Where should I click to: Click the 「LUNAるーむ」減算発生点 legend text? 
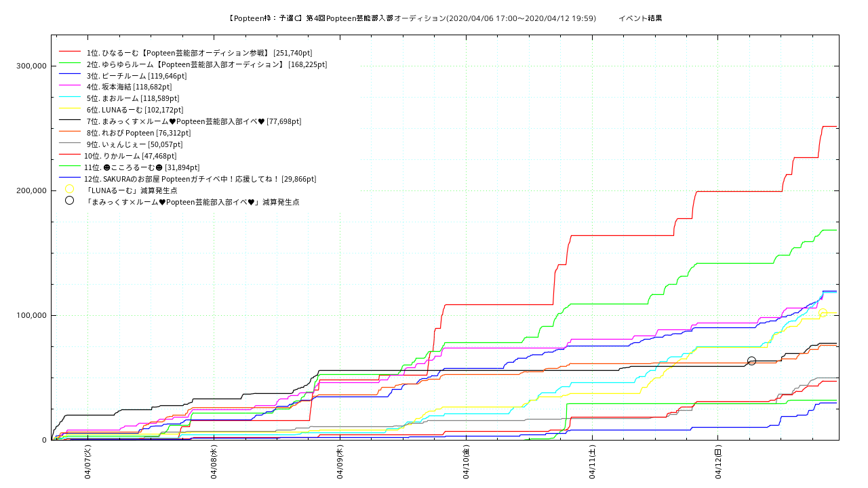click(132, 190)
